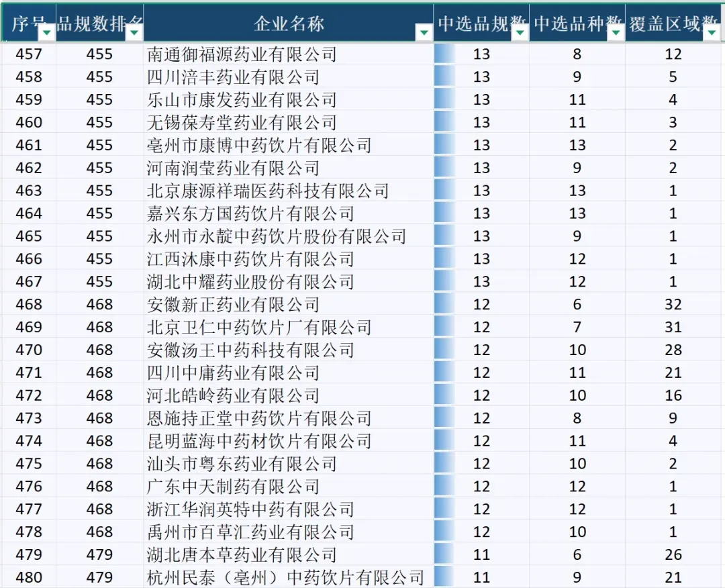Image resolution: width=725 pixels, height=588 pixels.
Task: Click serial number cell 480
Action: pyautogui.click(x=29, y=577)
